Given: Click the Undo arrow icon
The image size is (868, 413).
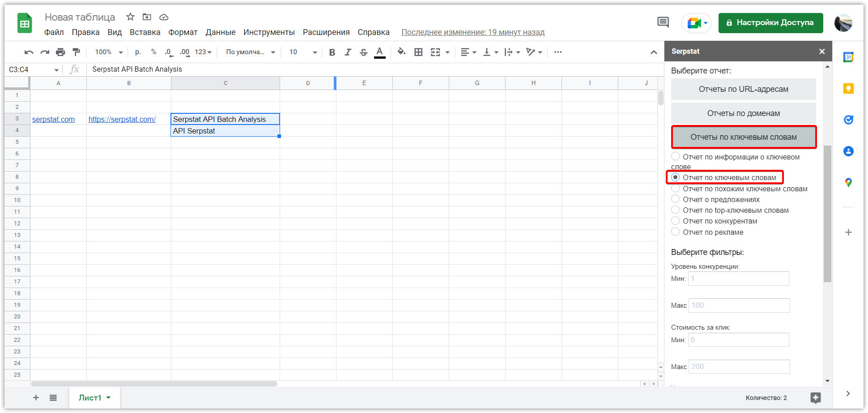Looking at the screenshot, I should (x=29, y=52).
